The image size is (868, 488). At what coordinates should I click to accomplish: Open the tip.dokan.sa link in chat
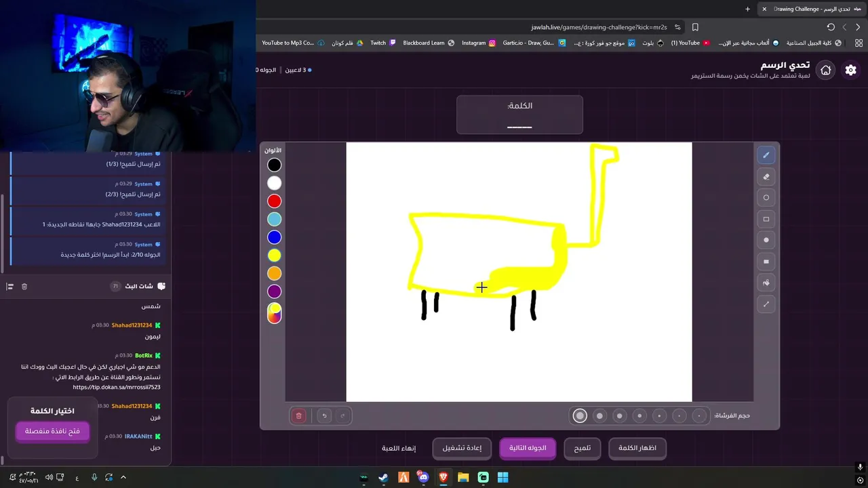coord(117,388)
